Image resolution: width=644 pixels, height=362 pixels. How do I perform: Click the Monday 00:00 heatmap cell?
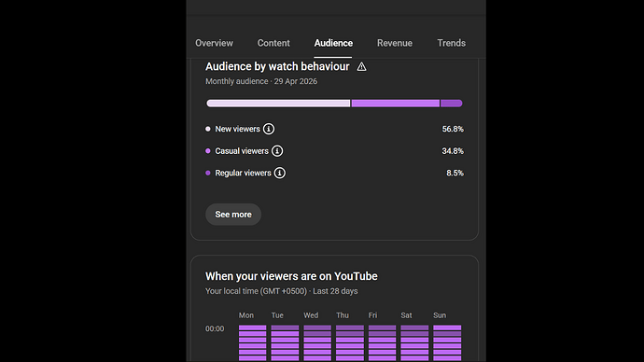click(253, 327)
